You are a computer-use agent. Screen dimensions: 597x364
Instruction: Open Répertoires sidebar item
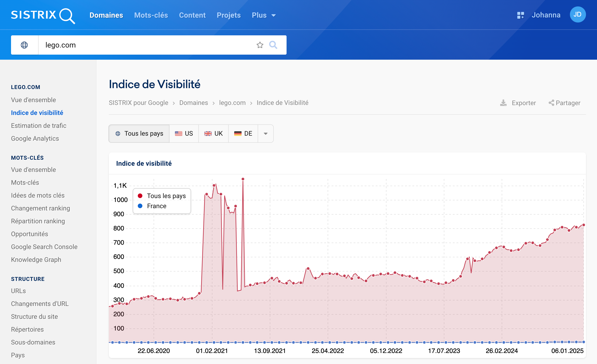(27, 329)
